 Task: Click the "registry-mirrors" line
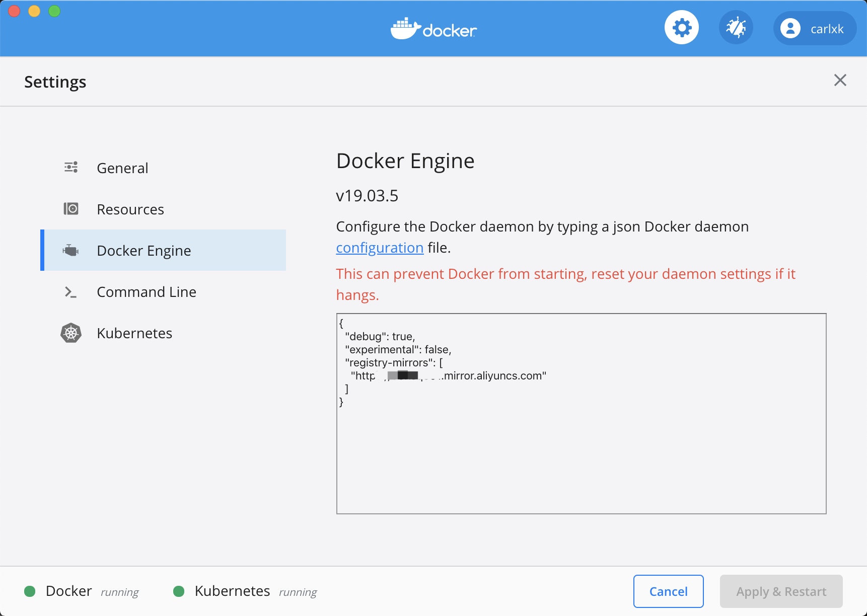(394, 362)
